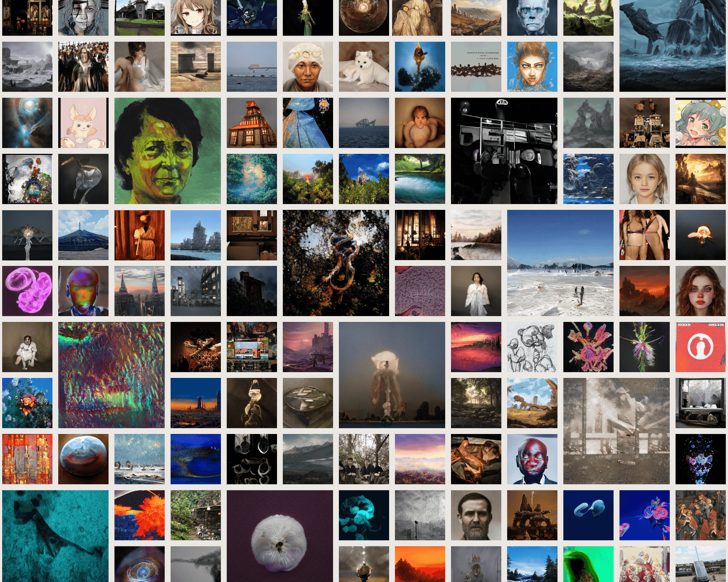Open the red circle logo poster image
The width and height of the screenshot is (728, 582).
click(700, 347)
